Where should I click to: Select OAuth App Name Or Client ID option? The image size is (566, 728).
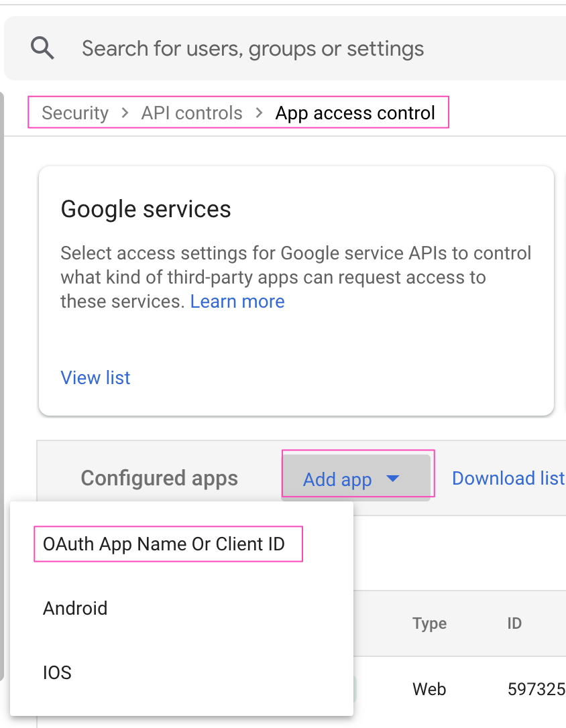[167, 544]
